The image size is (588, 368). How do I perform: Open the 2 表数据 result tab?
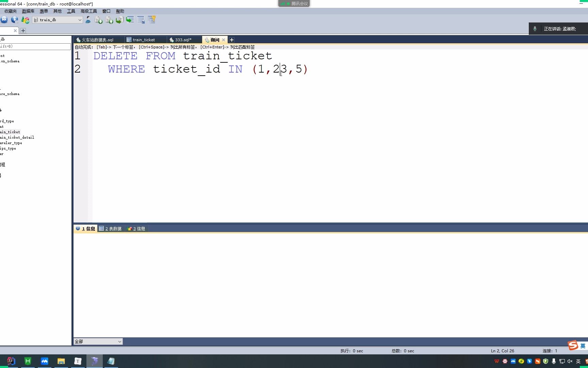pos(111,229)
